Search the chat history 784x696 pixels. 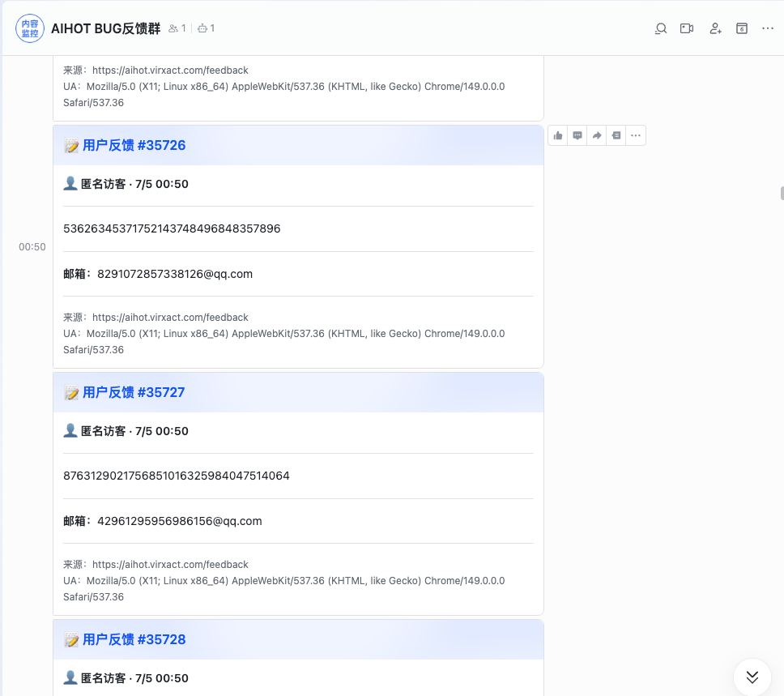pos(661,28)
